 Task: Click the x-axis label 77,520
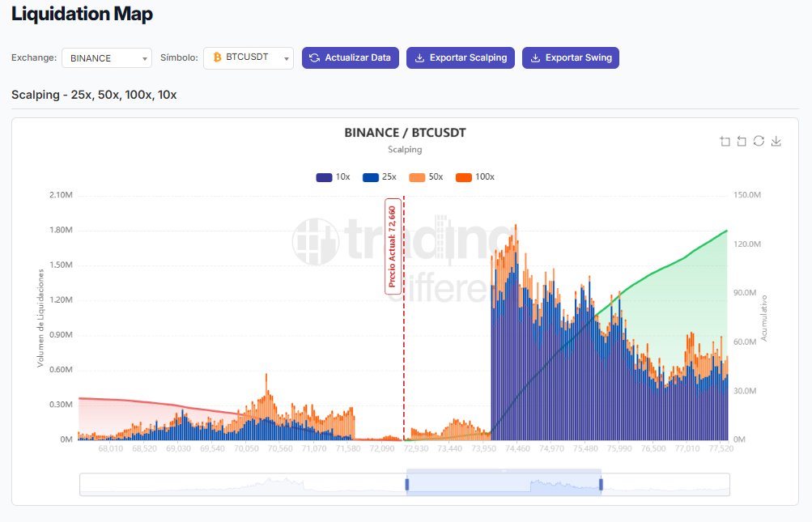(721, 448)
